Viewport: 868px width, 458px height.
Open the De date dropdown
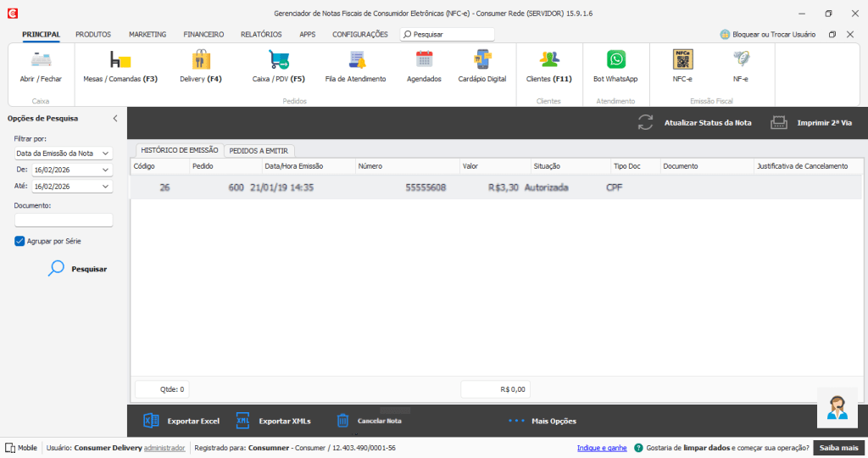[x=105, y=170]
